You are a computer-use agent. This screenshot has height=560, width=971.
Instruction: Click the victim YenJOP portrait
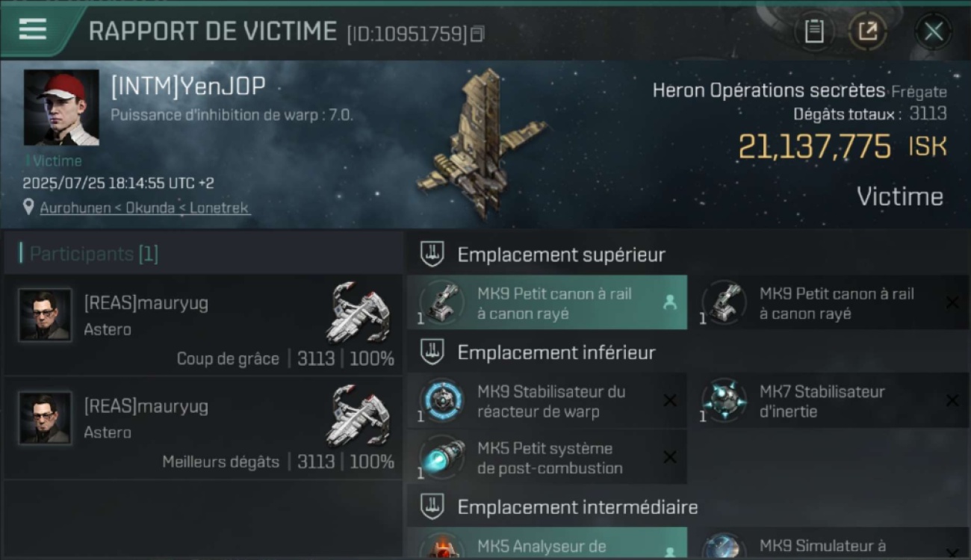click(61, 108)
